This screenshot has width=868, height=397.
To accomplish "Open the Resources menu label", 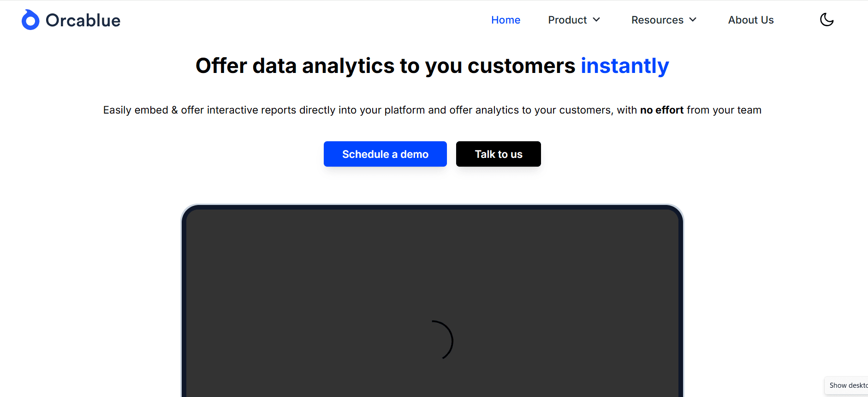I will (657, 20).
